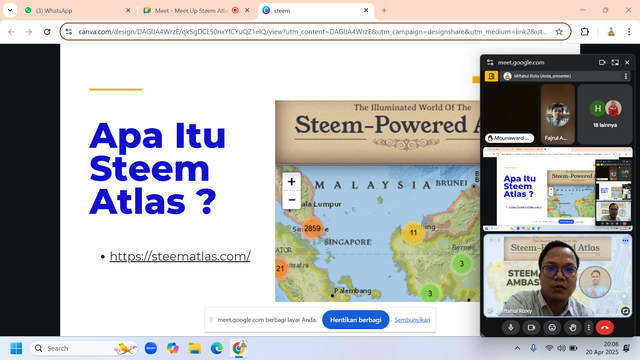Viewport: 640px width, 360px height.
Task: Open Microsoft Edge from the taskbar
Action: (217, 348)
